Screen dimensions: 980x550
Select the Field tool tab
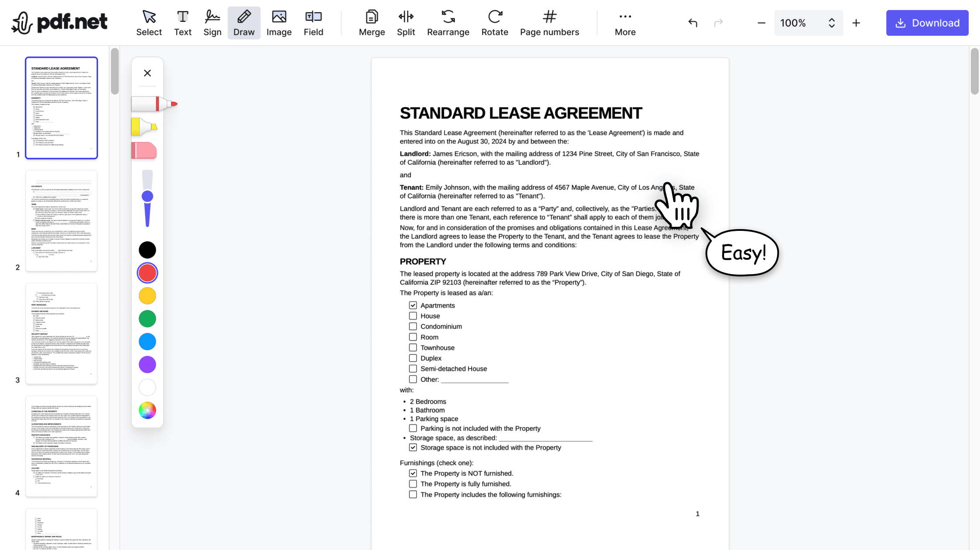click(313, 22)
